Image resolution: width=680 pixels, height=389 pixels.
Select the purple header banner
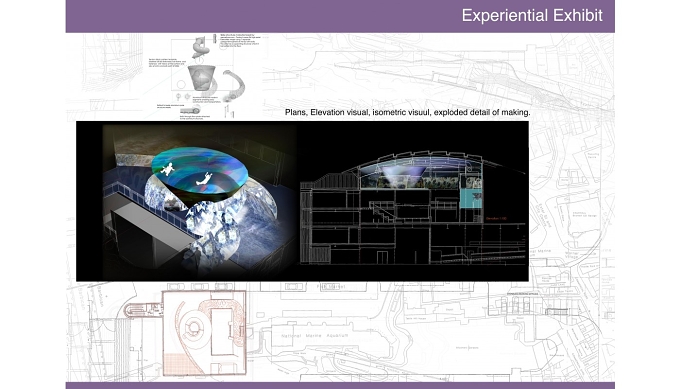tap(340, 16)
